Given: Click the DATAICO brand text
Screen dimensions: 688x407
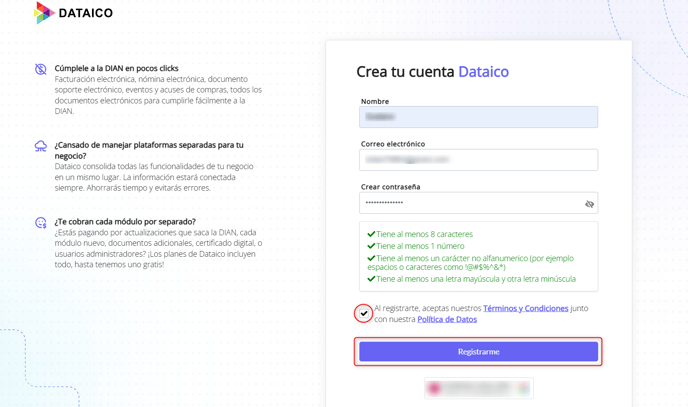Looking at the screenshot, I should pos(86,13).
